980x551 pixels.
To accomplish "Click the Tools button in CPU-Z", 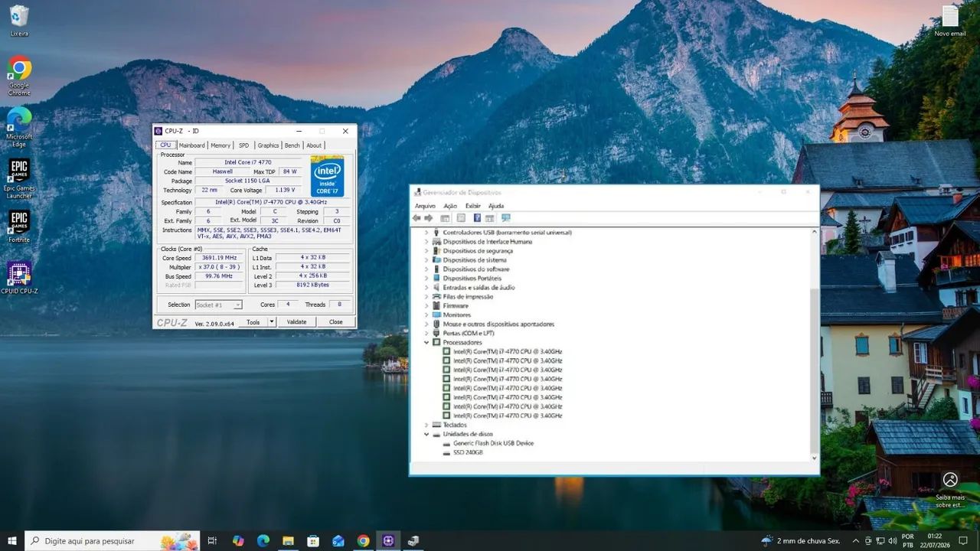I will tap(253, 322).
